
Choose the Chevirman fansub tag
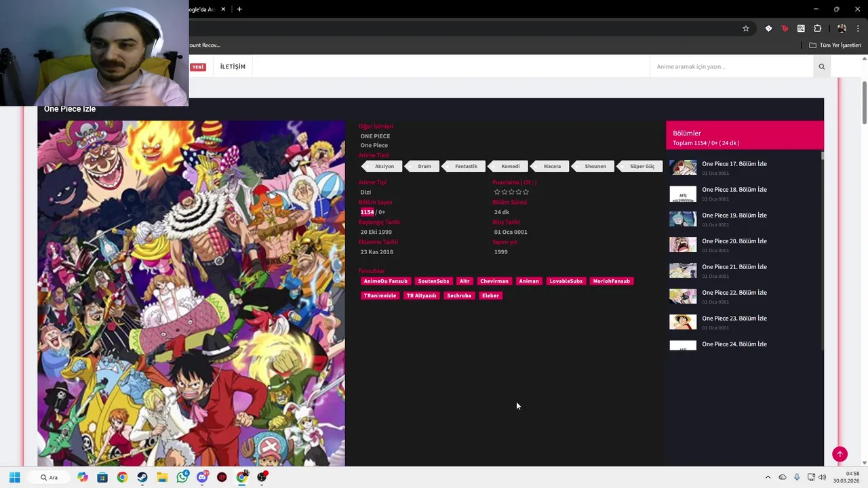point(494,281)
